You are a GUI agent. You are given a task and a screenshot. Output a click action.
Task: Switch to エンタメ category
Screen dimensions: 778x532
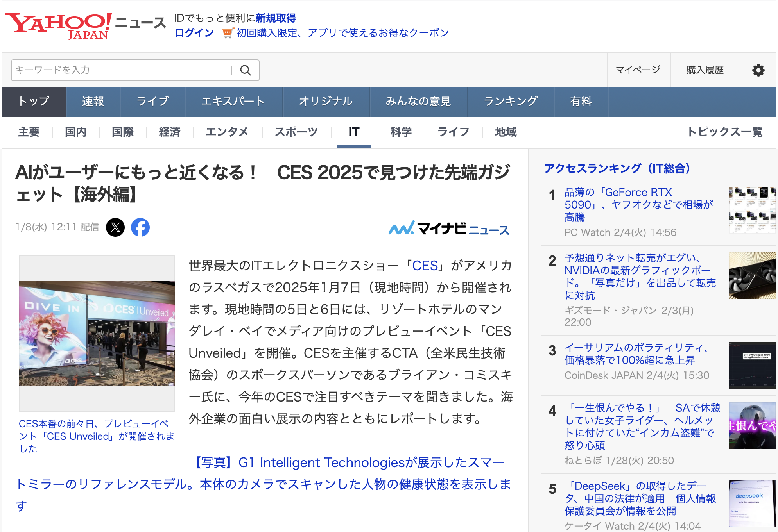(x=227, y=132)
